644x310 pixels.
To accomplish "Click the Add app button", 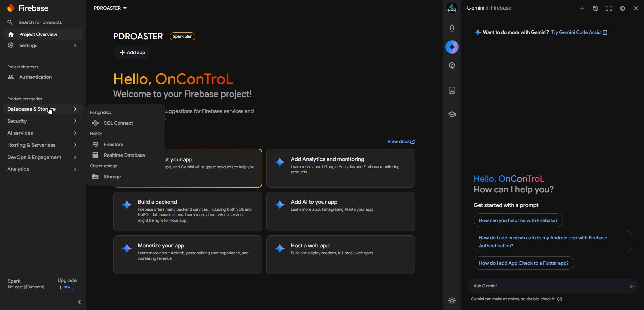I will 132,52.
